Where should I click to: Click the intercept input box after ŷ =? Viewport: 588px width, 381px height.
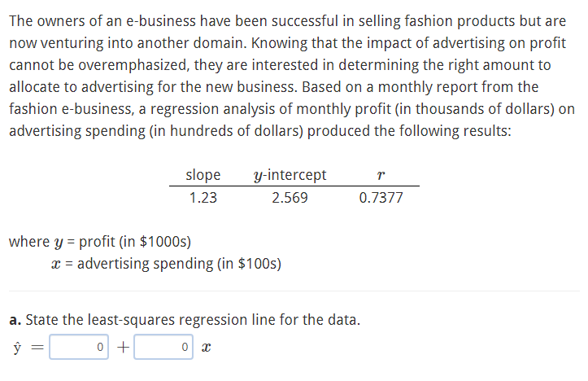[x=79, y=347]
